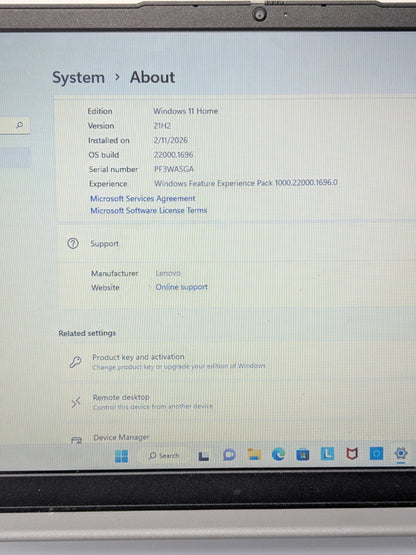Click the Related settings heading

87,333
